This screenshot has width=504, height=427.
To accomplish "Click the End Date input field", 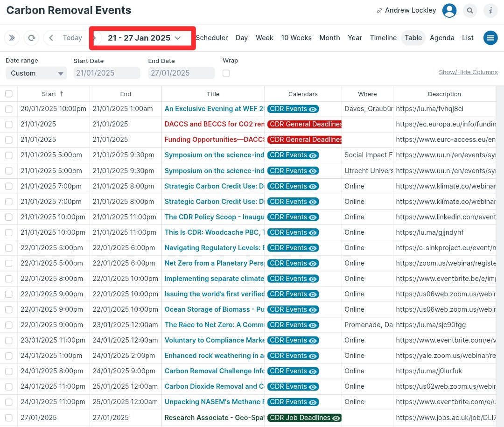I will (x=181, y=73).
